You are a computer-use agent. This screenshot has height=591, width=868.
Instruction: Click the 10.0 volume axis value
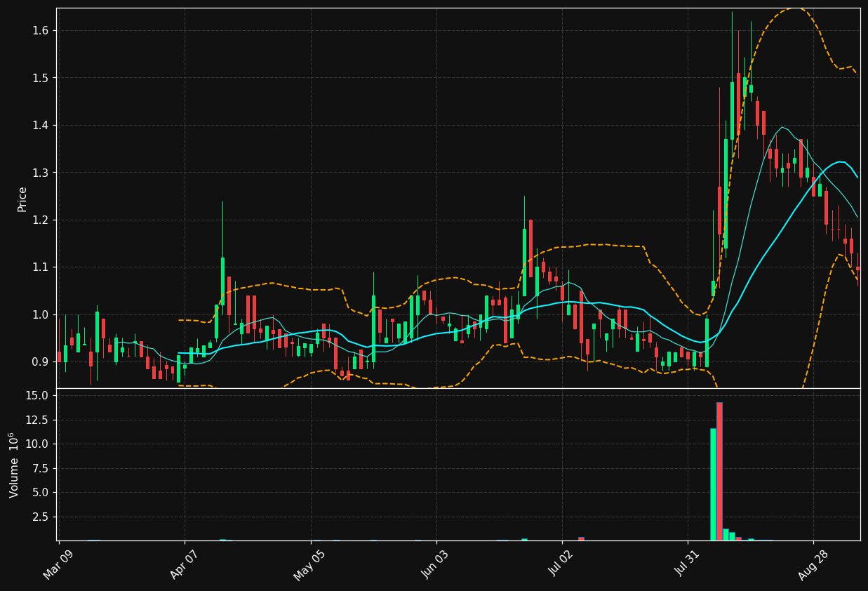pos(36,444)
